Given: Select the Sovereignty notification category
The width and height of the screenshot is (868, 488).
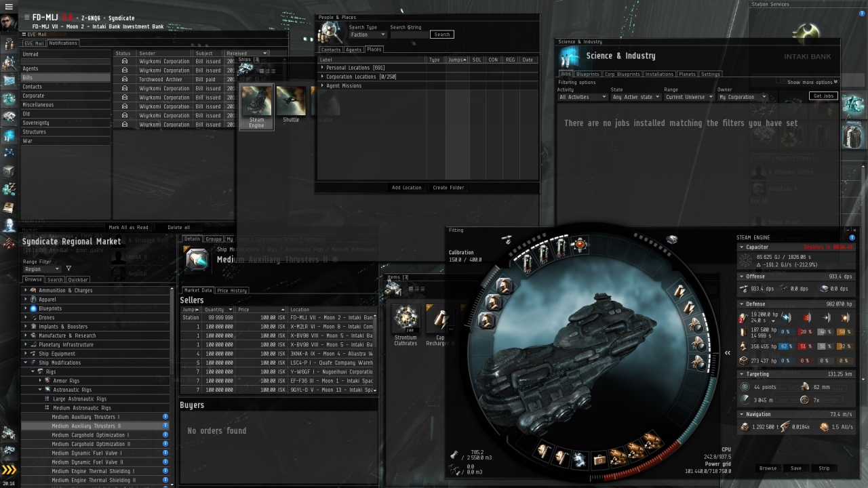Looking at the screenshot, I should pos(66,123).
